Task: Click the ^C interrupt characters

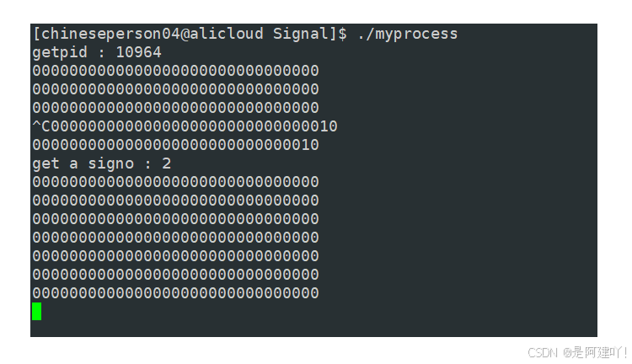Action: pos(41,126)
